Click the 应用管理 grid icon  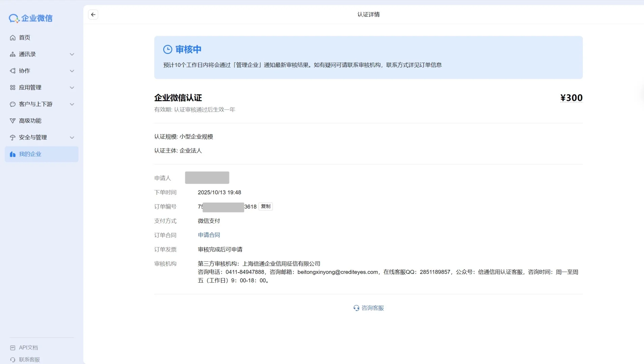pyautogui.click(x=13, y=88)
